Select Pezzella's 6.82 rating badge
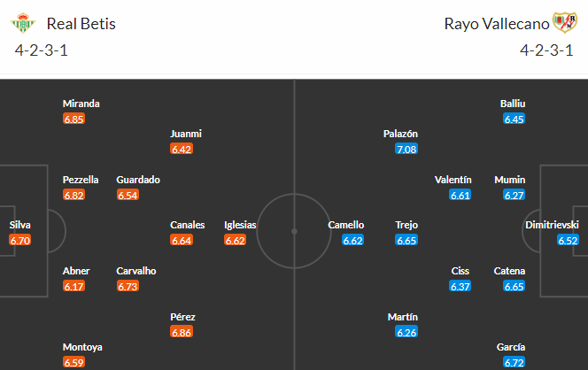This screenshot has height=370, width=588. [x=74, y=195]
